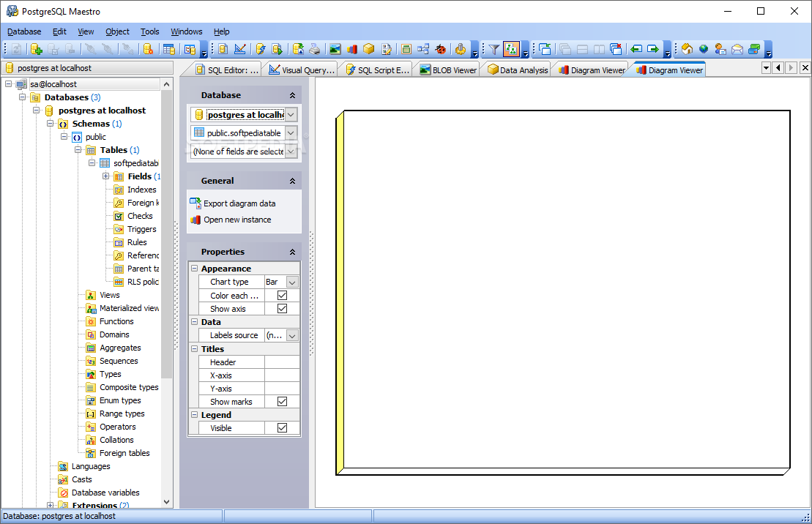Click the bar chart diagram icon in toolbar
The height and width of the screenshot is (524, 812).
[352, 49]
